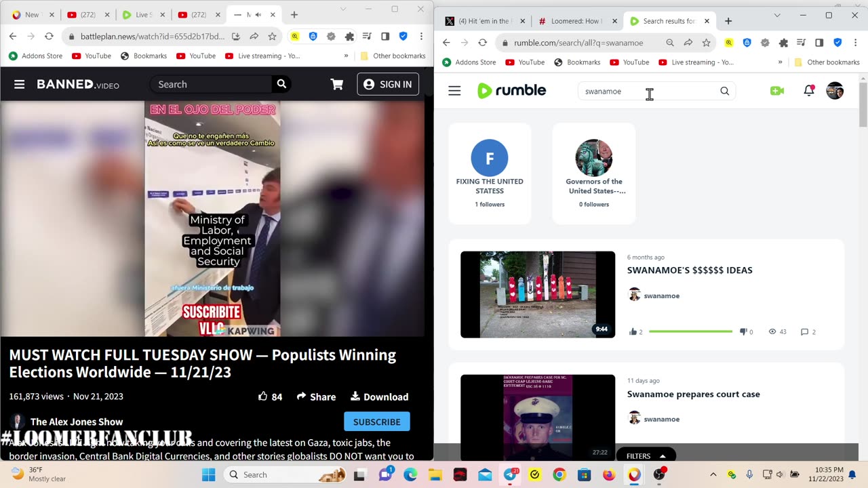Open The Alex Jones Show channel link
This screenshot has width=868, height=488.
click(x=77, y=422)
